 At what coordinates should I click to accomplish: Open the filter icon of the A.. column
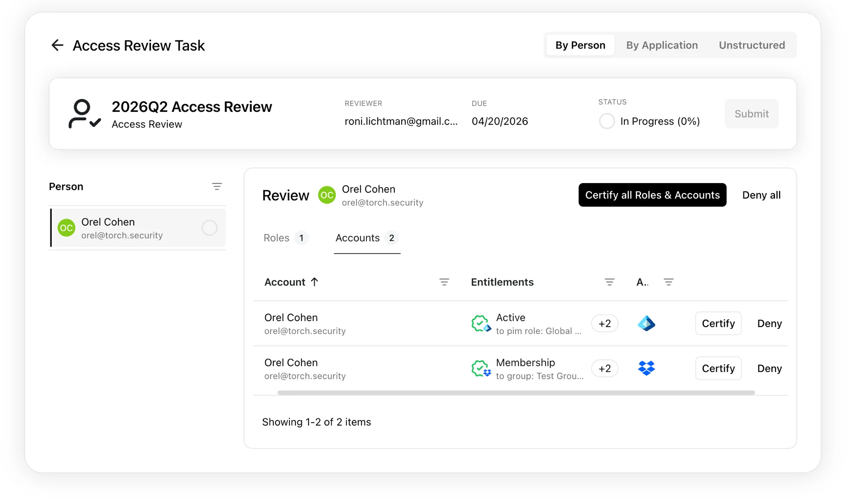669,282
